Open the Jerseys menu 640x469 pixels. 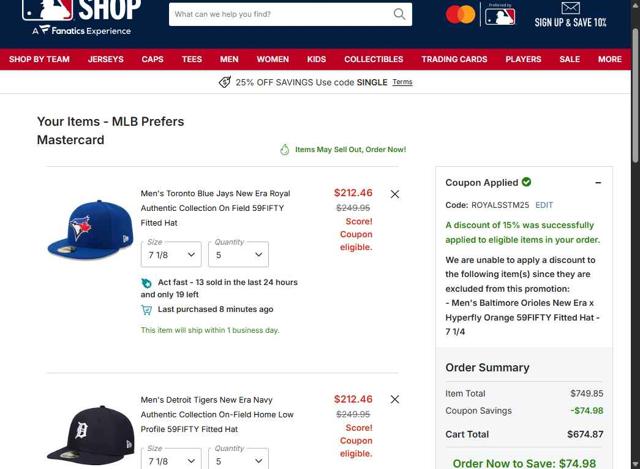tap(106, 59)
